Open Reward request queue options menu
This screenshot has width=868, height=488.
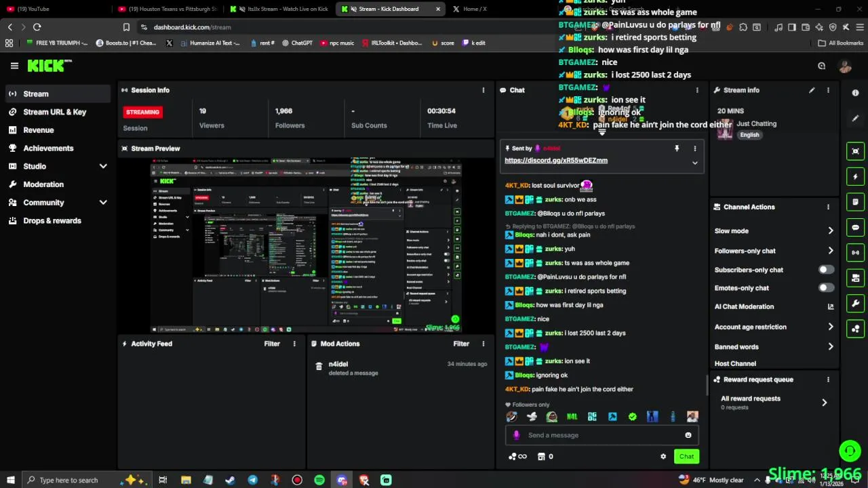click(828, 380)
